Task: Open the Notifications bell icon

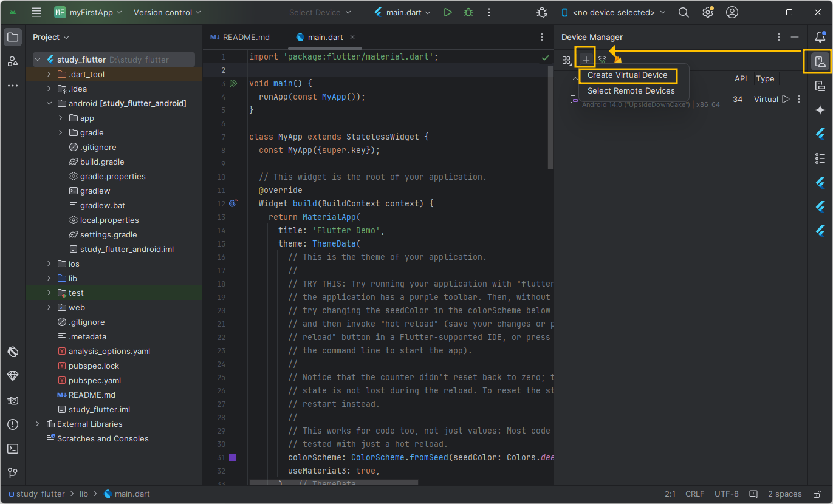Action: [x=820, y=37]
